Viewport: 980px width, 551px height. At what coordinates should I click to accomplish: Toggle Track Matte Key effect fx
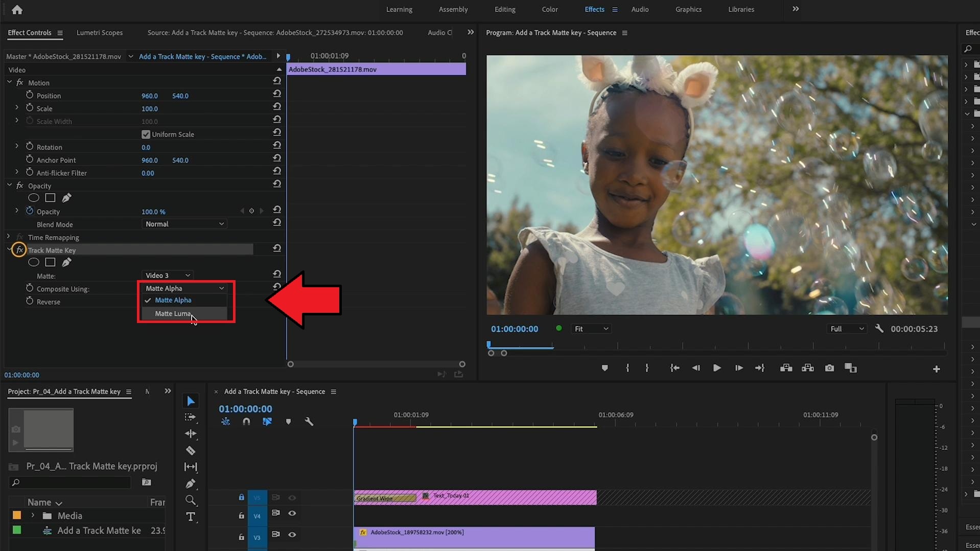(x=19, y=250)
